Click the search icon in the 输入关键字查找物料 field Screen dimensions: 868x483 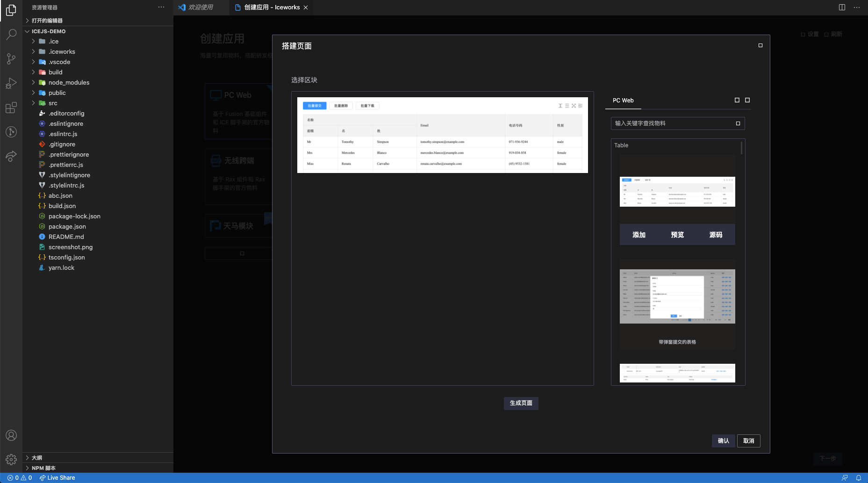(739, 123)
